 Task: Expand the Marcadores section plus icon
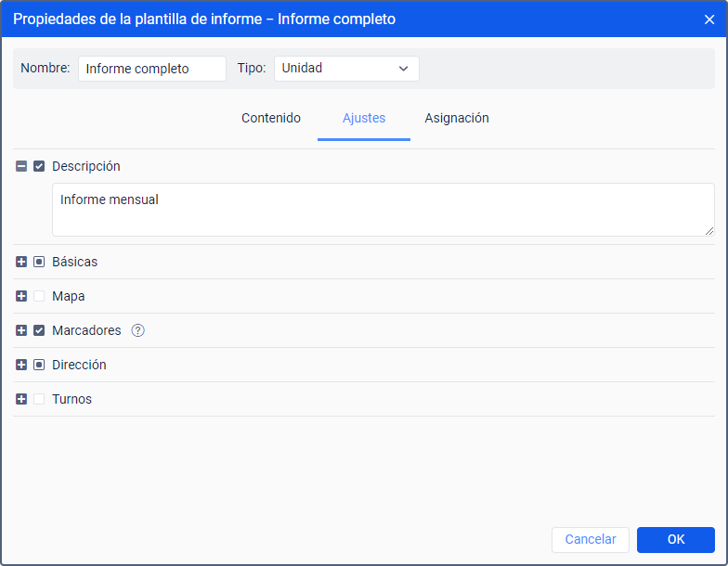click(21, 330)
